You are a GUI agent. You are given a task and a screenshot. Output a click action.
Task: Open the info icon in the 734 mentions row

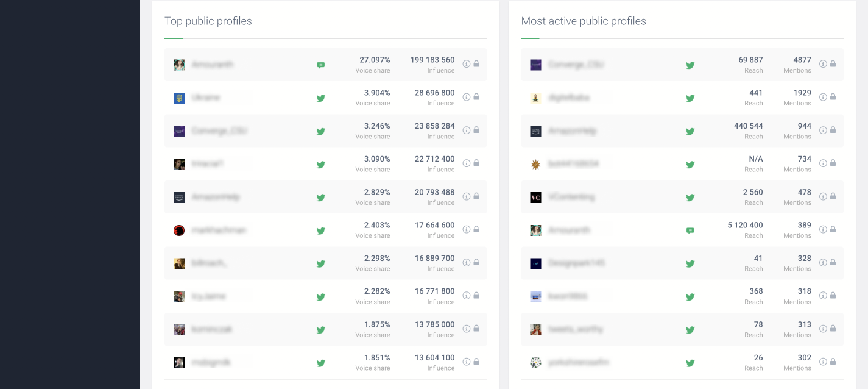coord(823,163)
